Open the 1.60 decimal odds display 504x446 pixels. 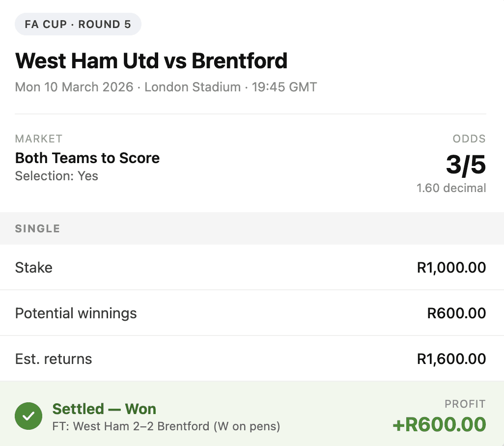click(451, 188)
